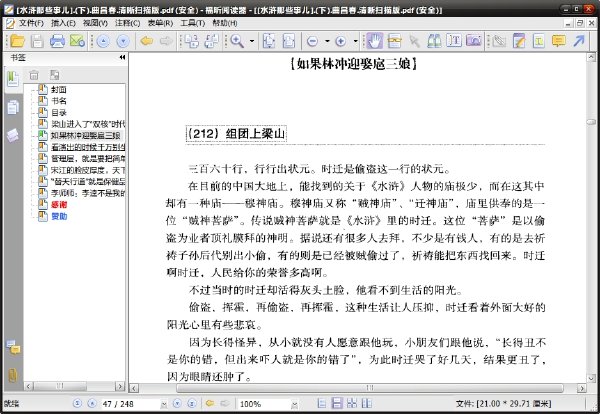Select the note pencil annotation tool
This screenshot has height=414, width=600.
[x=519, y=41]
